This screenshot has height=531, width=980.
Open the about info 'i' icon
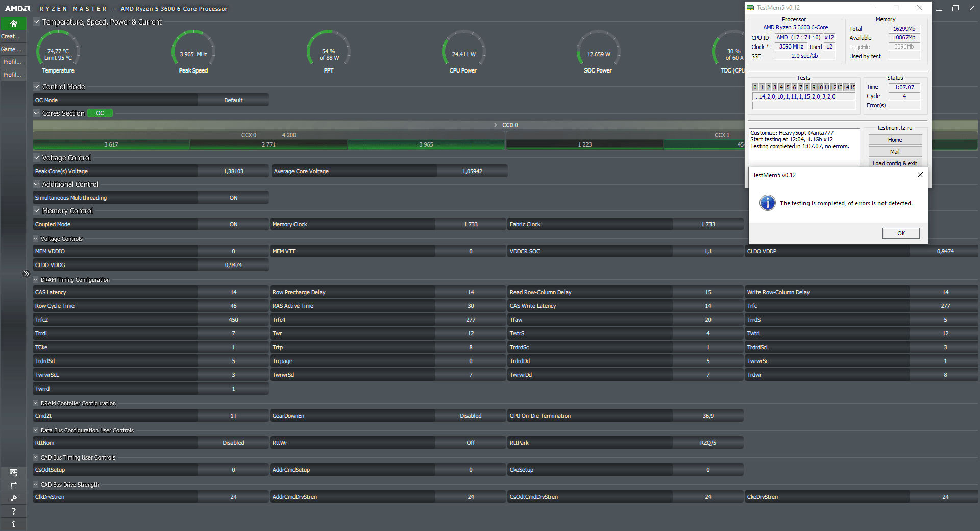pyautogui.click(x=13, y=524)
